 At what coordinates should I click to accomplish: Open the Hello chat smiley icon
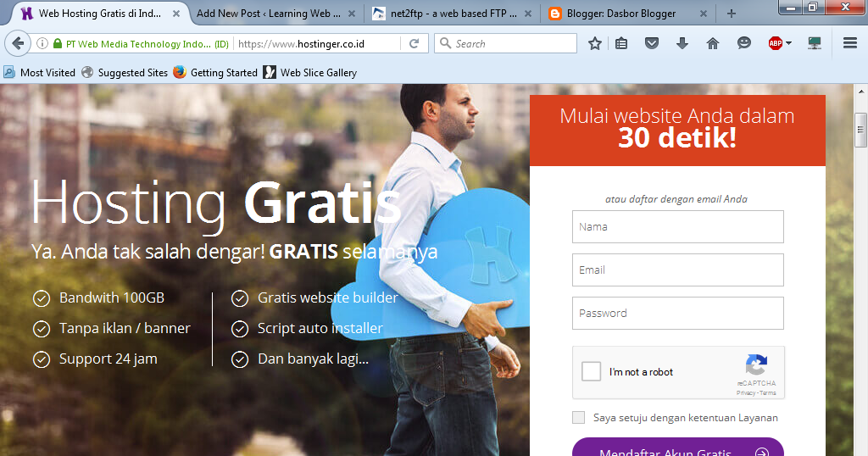pyautogui.click(x=744, y=43)
